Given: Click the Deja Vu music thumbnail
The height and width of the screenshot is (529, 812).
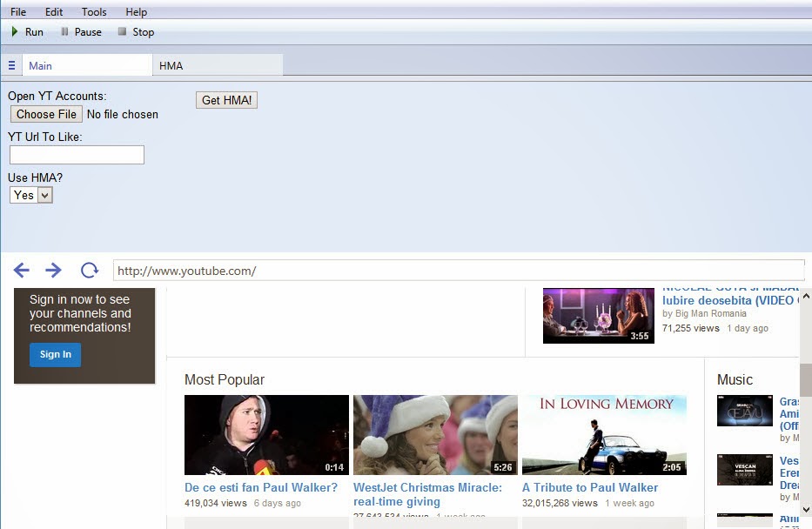Looking at the screenshot, I should coord(745,411).
